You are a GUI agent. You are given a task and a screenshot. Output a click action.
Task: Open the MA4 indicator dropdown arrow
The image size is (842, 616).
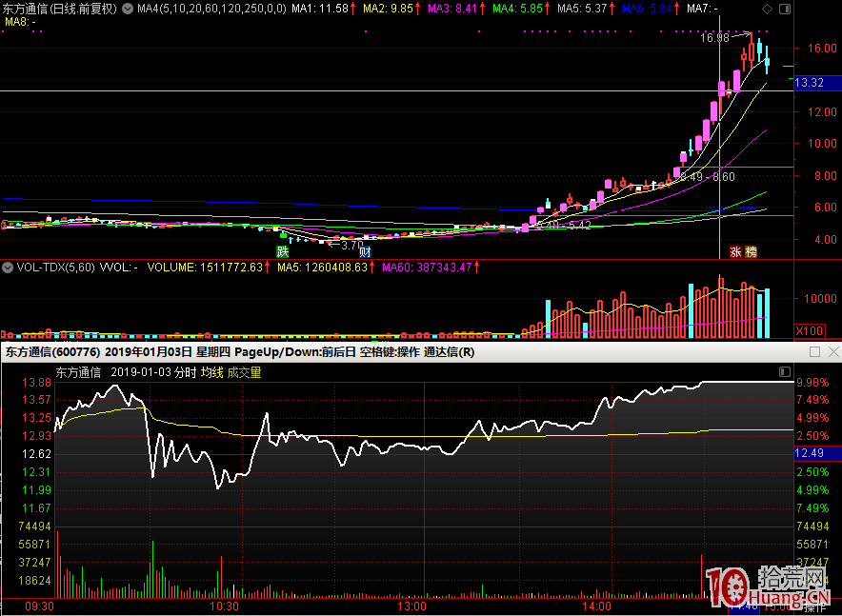126,9
